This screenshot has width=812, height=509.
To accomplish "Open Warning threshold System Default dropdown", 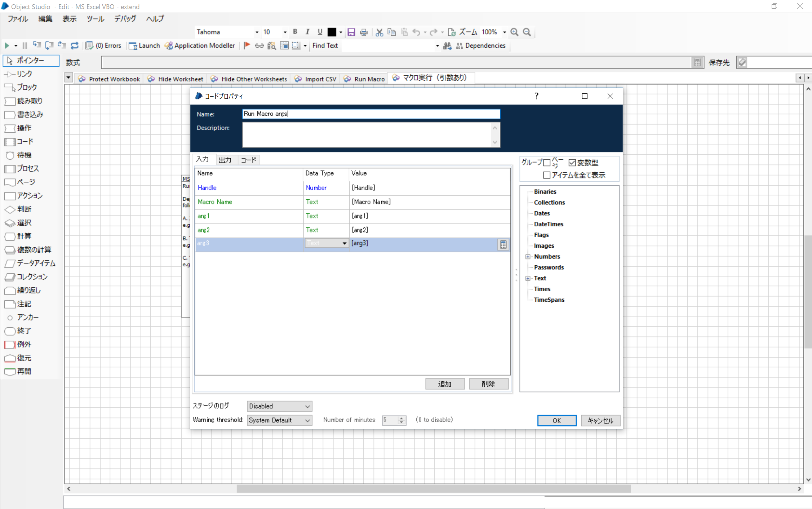I will pyautogui.click(x=279, y=420).
